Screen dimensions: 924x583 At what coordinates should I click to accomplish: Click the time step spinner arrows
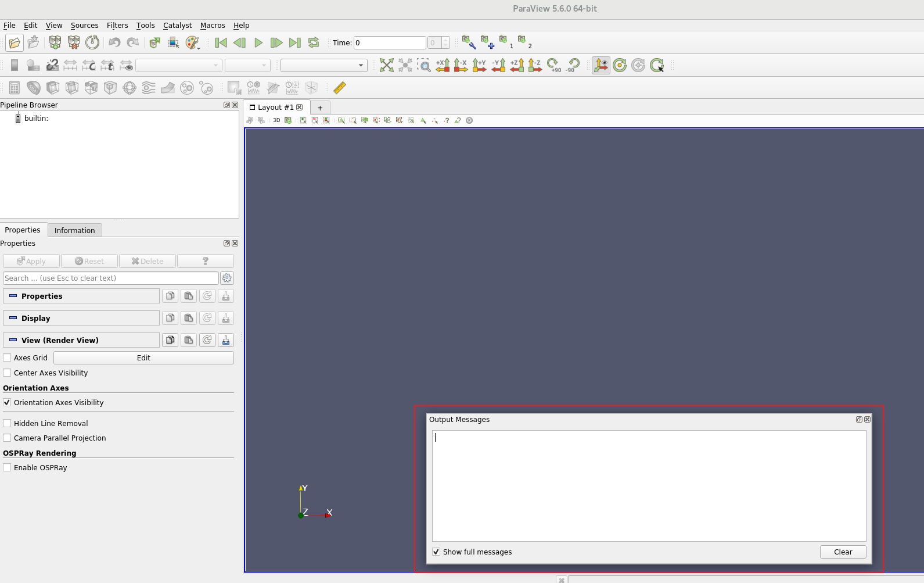445,42
